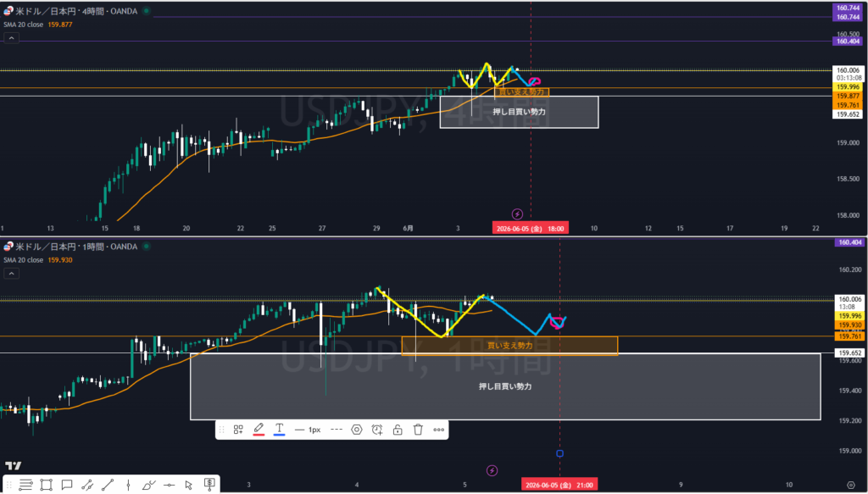Image resolution: width=868 pixels, height=494 pixels.
Task: Click 買い支え勢力 label on 1-hour chart
Action: (x=509, y=346)
